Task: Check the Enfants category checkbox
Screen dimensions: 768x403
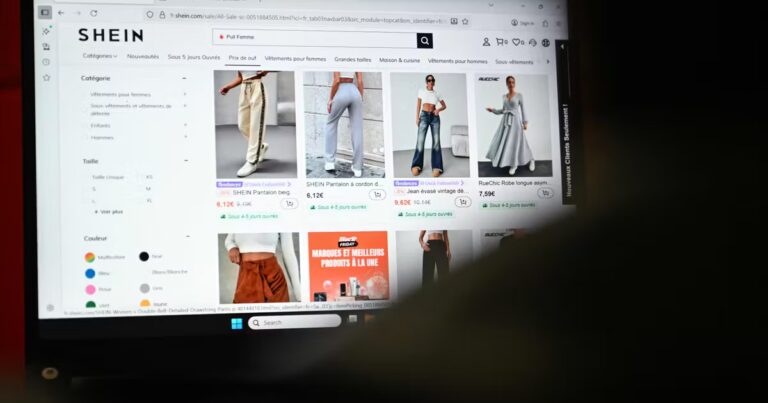Action: [x=85, y=125]
